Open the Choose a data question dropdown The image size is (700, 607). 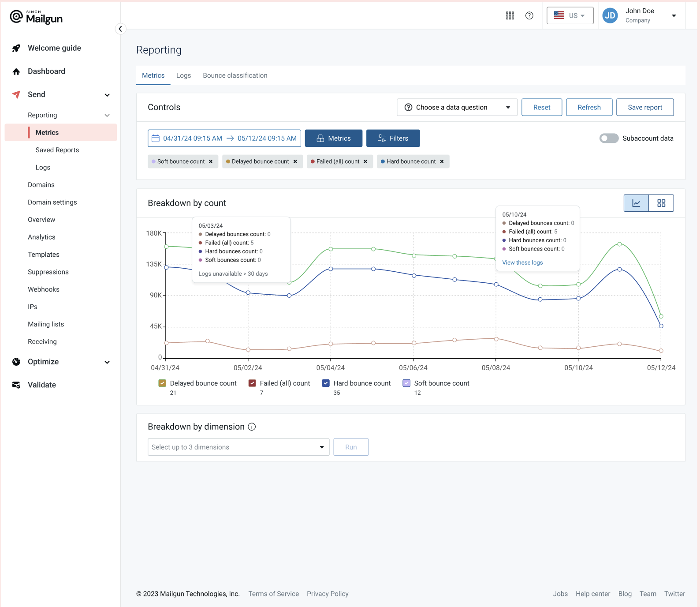click(x=457, y=108)
